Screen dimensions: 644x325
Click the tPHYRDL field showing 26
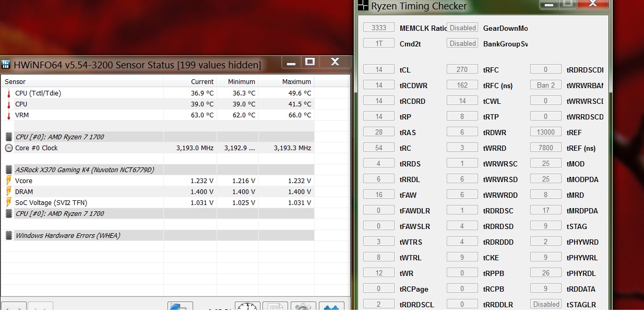(x=546, y=273)
